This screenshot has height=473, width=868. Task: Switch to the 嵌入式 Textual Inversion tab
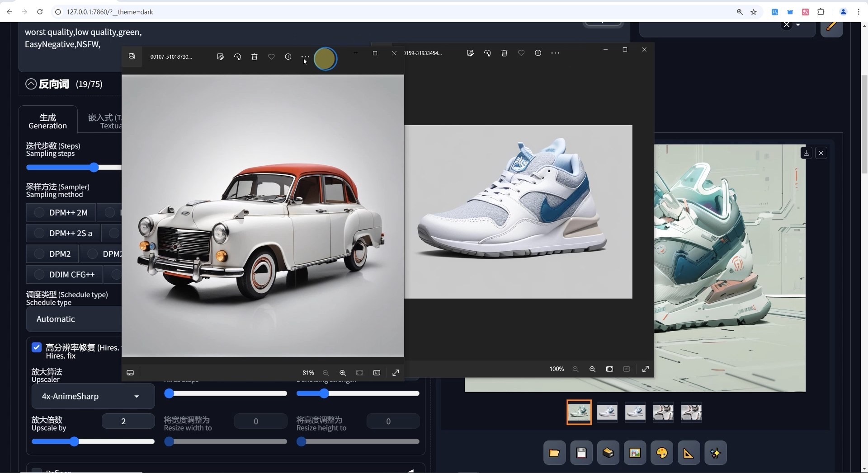104,121
